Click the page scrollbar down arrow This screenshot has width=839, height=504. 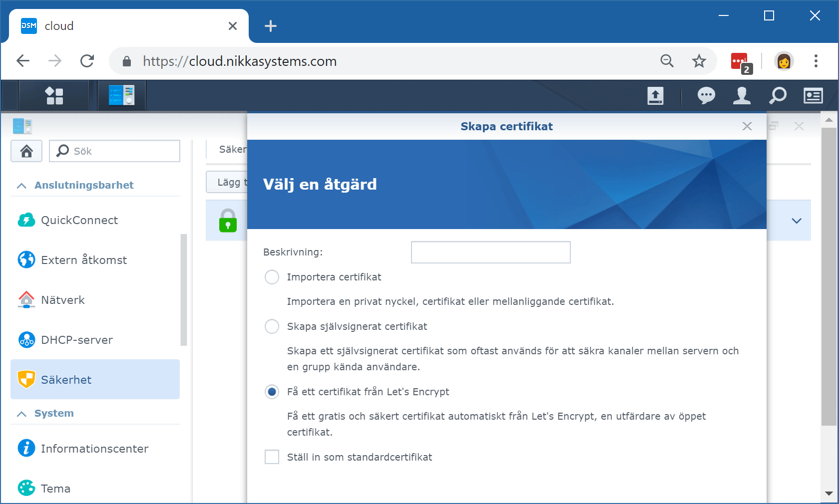(x=829, y=494)
